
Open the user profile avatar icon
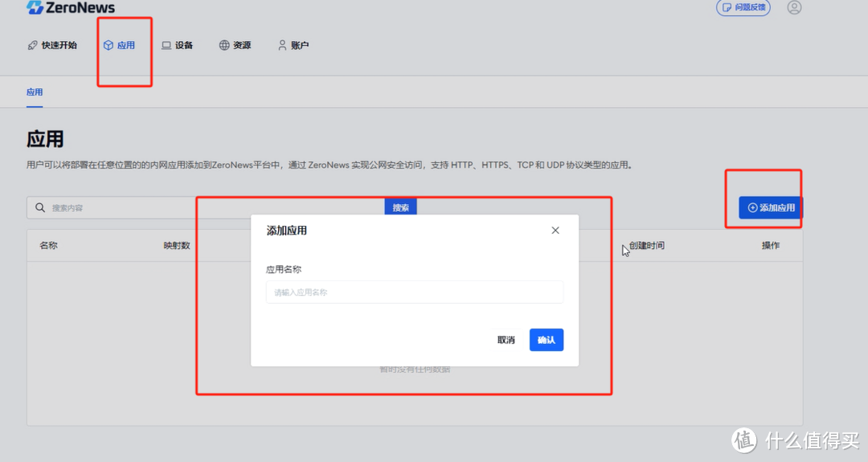coord(794,8)
